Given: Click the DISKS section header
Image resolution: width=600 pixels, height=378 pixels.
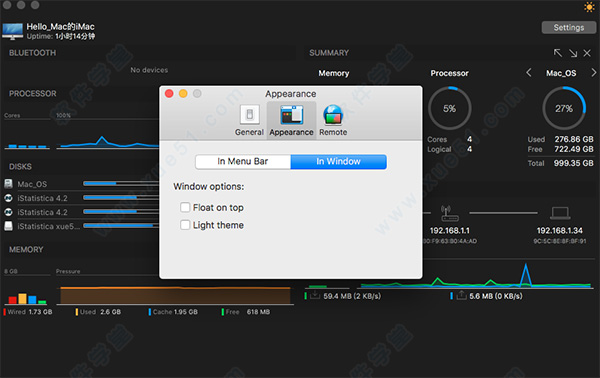Looking at the screenshot, I should tap(20, 167).
